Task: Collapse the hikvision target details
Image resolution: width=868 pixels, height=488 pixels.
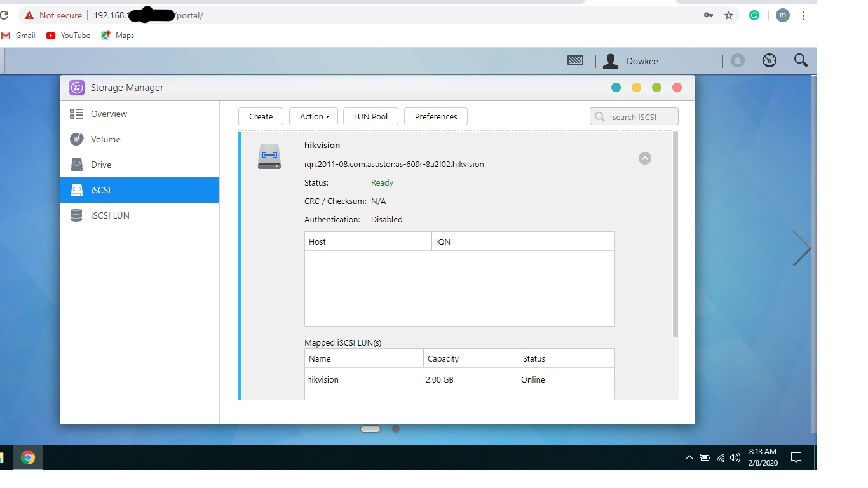Action: (644, 158)
